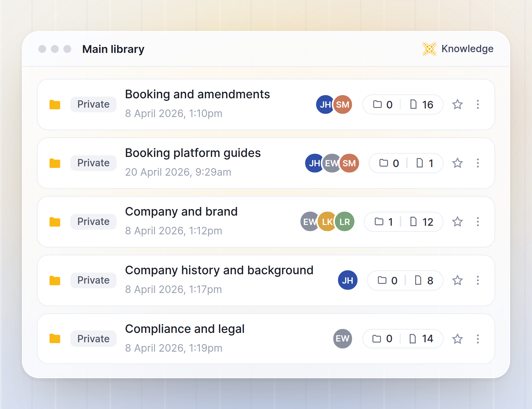Click subfolder count 1 in Company and brand

click(x=384, y=222)
